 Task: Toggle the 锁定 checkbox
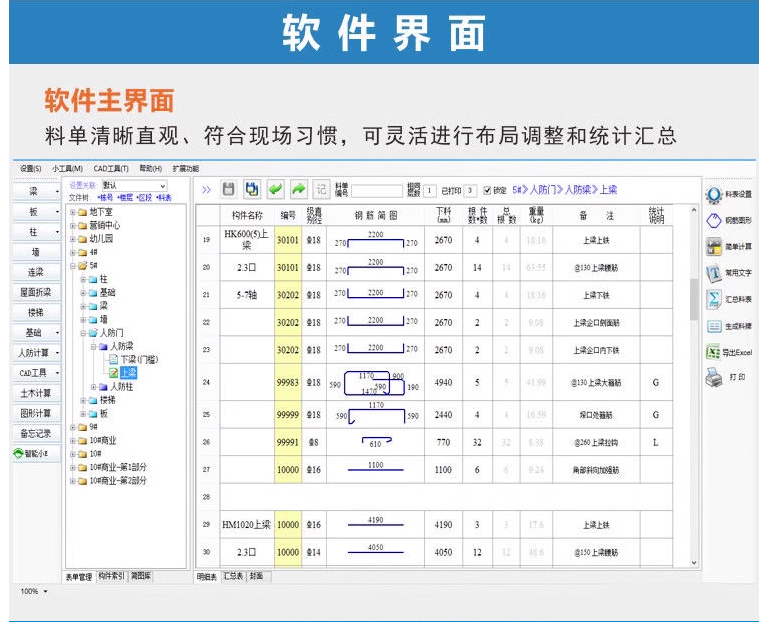(x=488, y=190)
